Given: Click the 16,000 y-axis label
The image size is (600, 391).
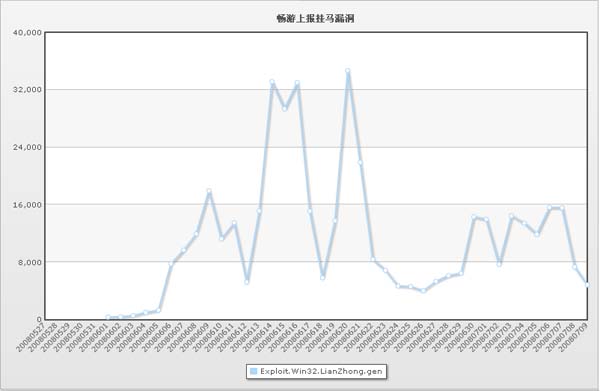Looking at the screenshot, I should click(27, 205).
